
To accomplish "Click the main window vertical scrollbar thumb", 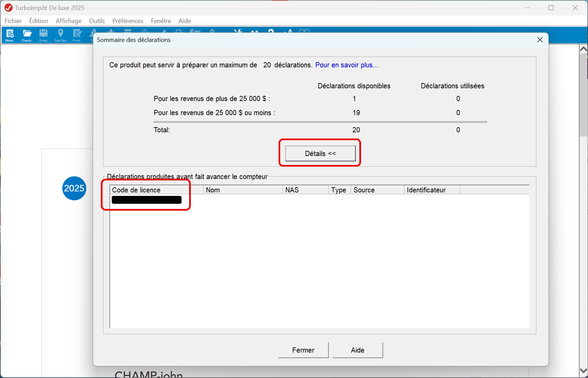I will coord(584,95).
